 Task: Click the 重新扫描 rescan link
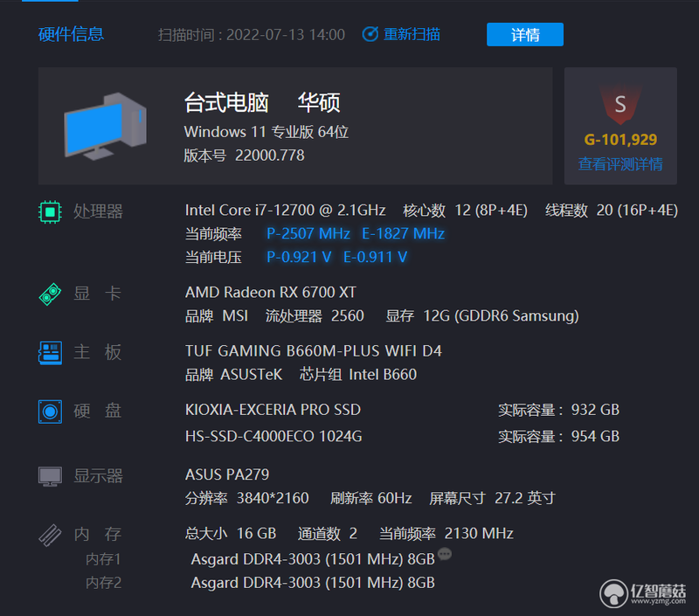tap(412, 34)
